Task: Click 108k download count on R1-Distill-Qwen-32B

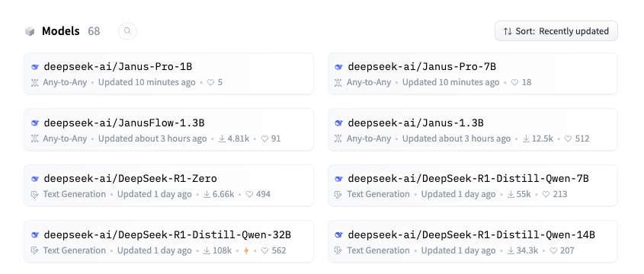Action: pyautogui.click(x=223, y=250)
